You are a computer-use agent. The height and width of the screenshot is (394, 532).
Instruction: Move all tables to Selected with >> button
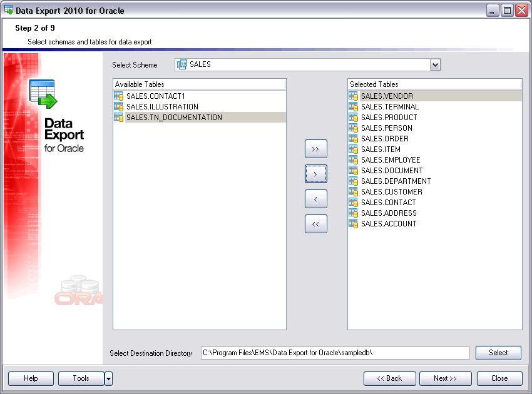(x=316, y=149)
